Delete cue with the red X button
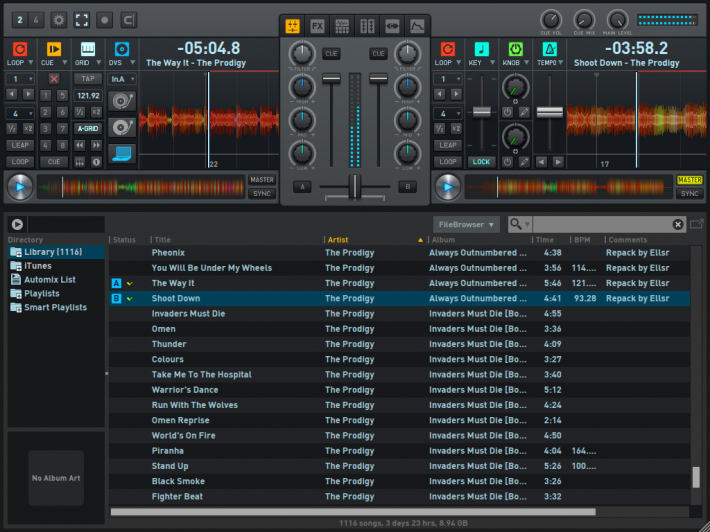This screenshot has width=710, height=532. pos(54,79)
